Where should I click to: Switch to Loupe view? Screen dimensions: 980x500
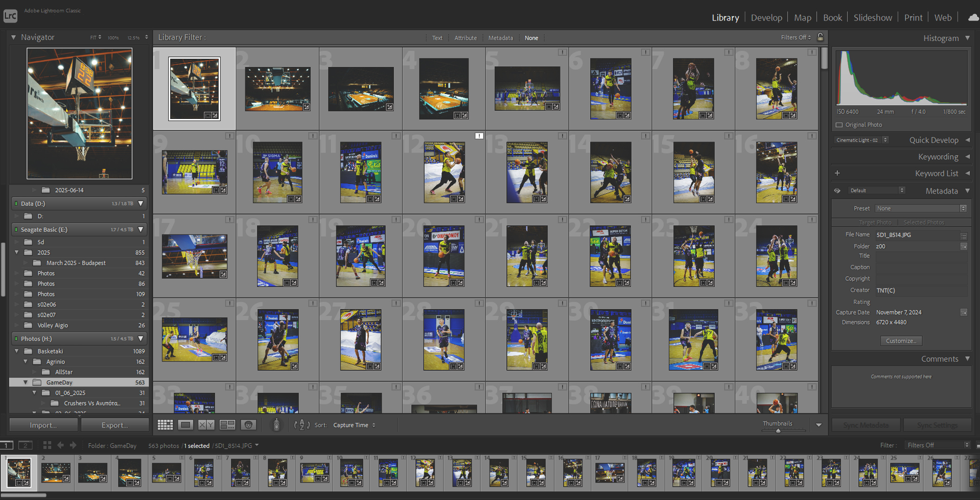185,424
